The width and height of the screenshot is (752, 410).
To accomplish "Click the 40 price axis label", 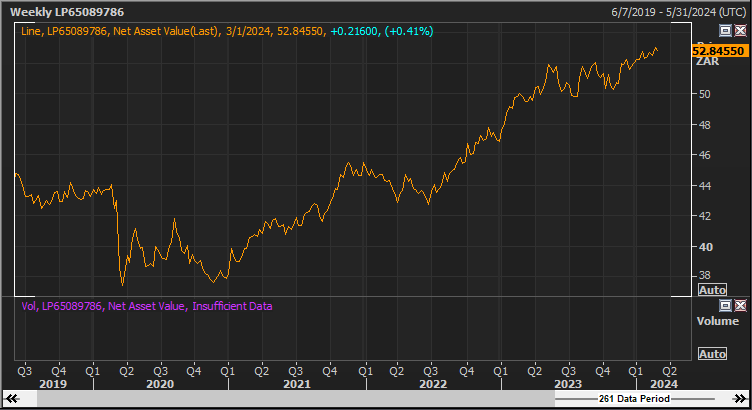I will pos(705,247).
